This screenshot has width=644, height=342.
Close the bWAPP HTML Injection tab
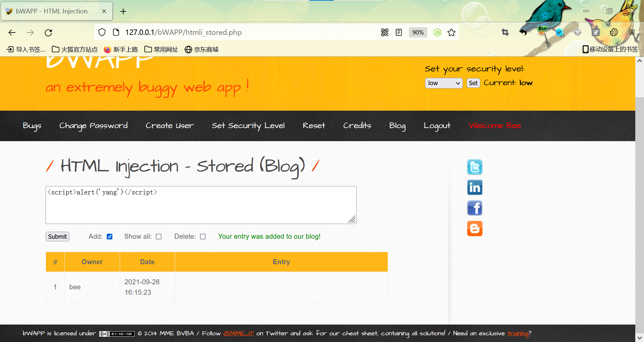click(x=104, y=11)
